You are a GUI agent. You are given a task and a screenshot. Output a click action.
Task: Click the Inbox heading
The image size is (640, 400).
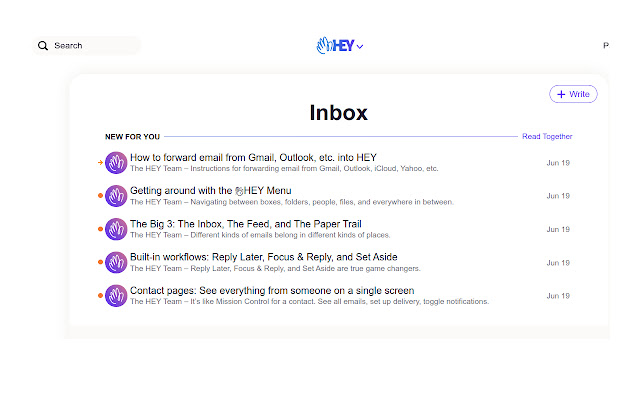coord(338,113)
